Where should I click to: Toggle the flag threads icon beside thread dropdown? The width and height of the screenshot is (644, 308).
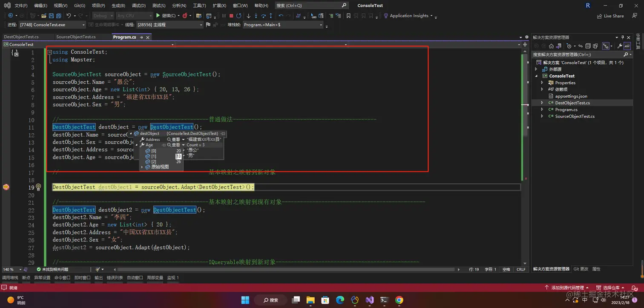[207, 25]
